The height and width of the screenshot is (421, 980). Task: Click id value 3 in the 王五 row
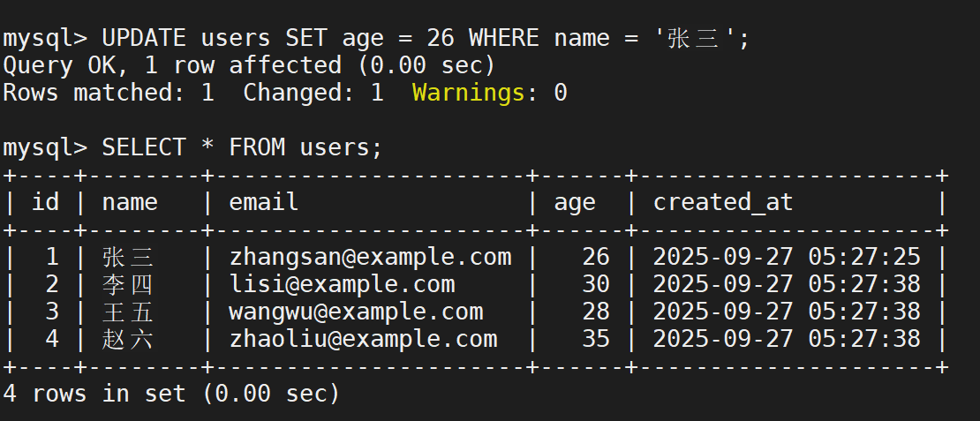(52, 312)
